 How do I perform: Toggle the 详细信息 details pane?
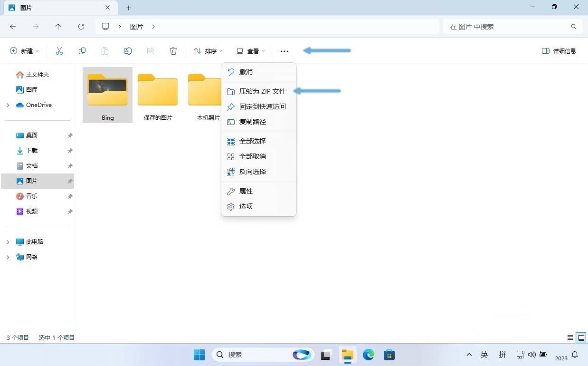(559, 51)
